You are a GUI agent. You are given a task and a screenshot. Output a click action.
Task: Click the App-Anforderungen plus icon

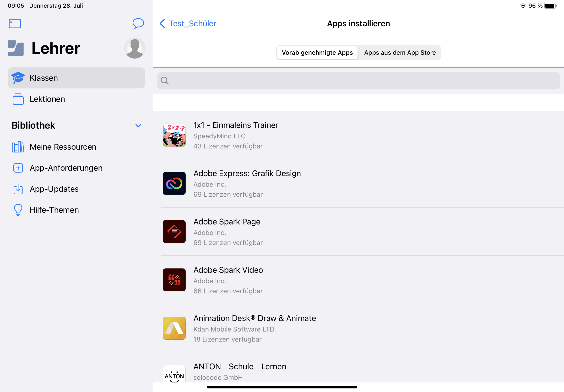(18, 168)
